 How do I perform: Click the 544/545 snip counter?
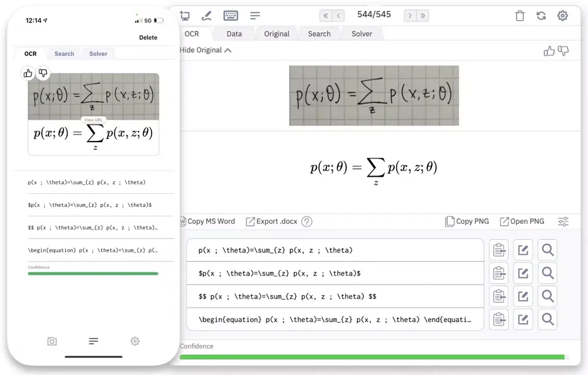tap(374, 14)
